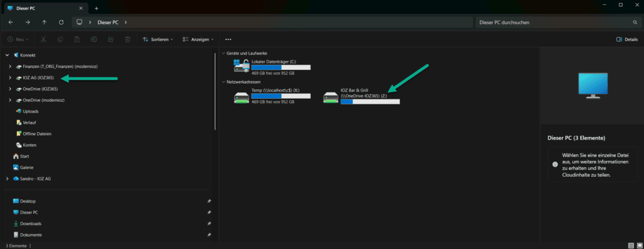This screenshot has height=249, width=644.
Task: Collapse the Konnekt tree node
Action: [7, 55]
